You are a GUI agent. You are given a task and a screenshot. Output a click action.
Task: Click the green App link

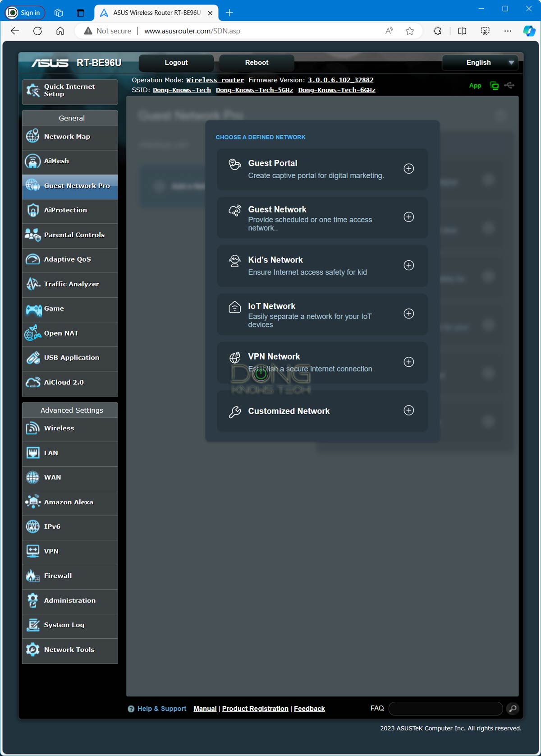click(475, 86)
